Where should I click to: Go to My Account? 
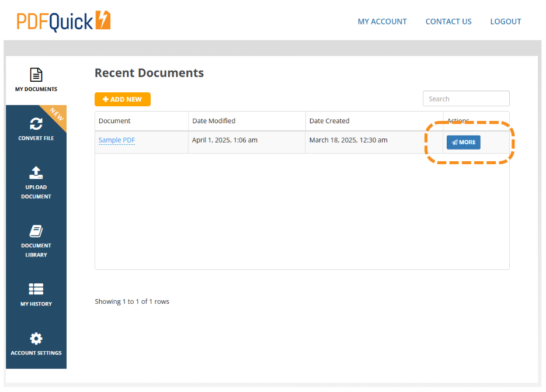pos(382,22)
